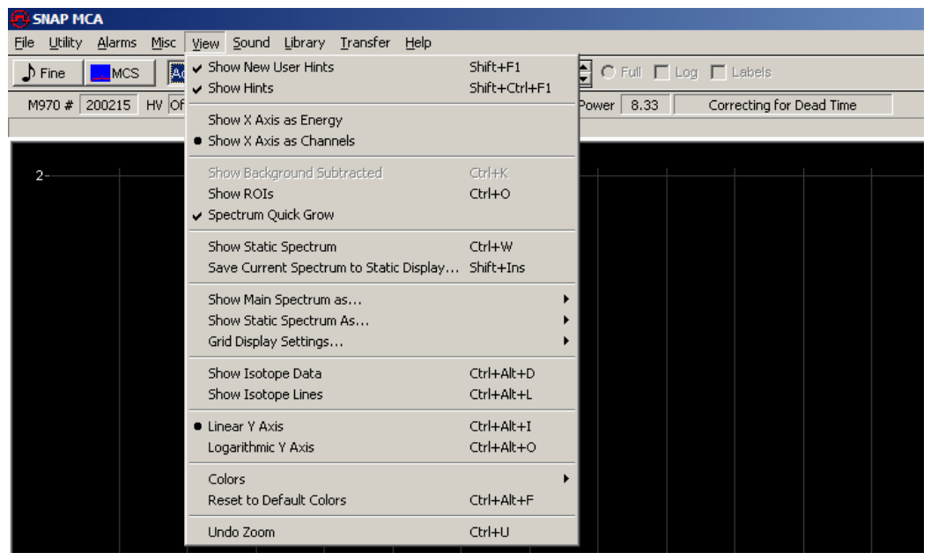Open the Sound menu
This screenshot has height=560, width=931.
coord(251,43)
